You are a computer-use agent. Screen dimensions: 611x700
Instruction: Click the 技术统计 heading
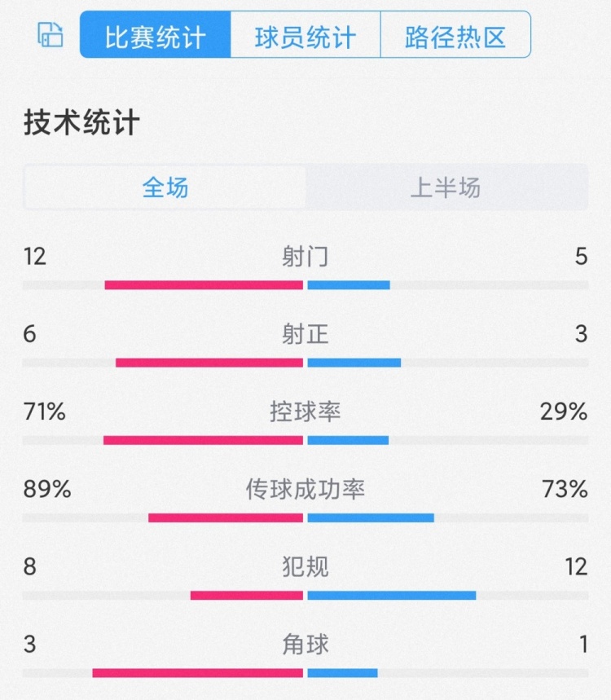82,123
